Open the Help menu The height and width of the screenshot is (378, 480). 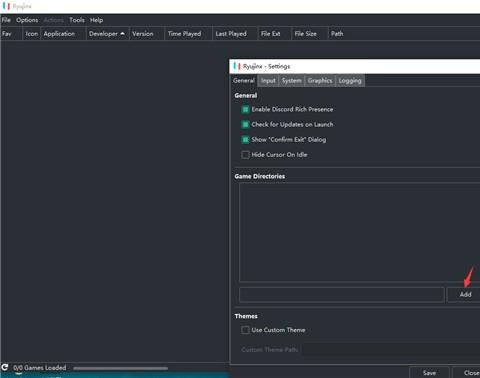tap(96, 20)
